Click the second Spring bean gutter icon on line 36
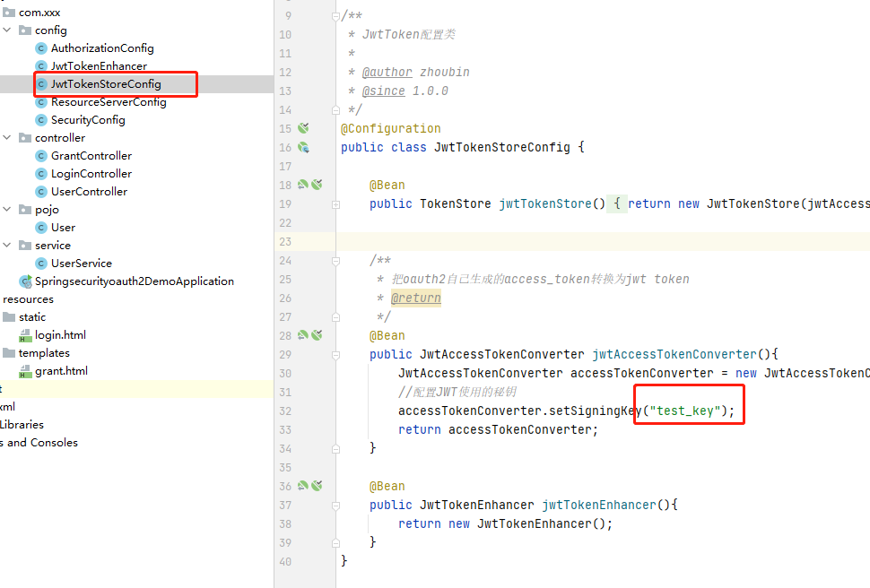The height and width of the screenshot is (588, 870). pyautogui.click(x=317, y=486)
